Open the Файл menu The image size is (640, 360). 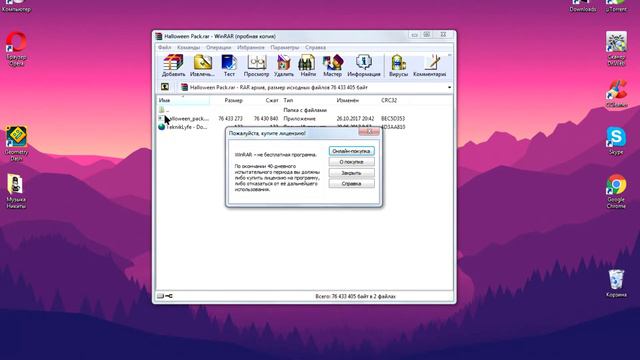pos(164,47)
